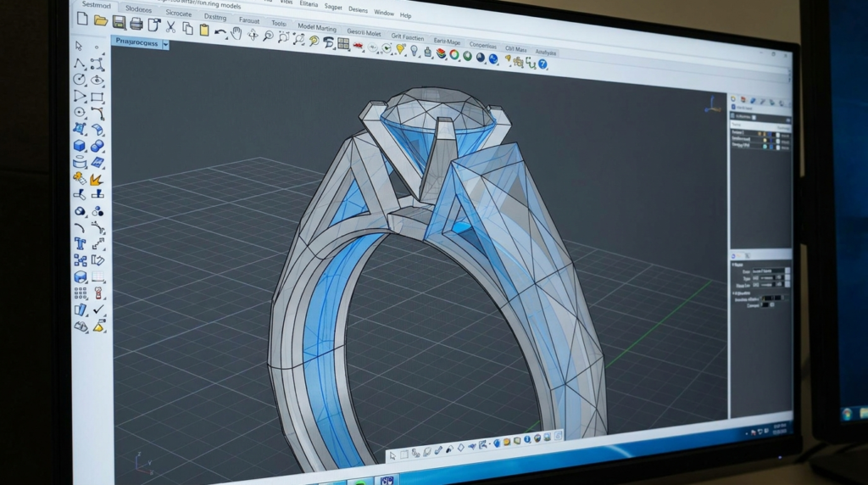Select the Zoom magnifier tool
Image resolution: width=868 pixels, height=485 pixels.
tap(268, 36)
